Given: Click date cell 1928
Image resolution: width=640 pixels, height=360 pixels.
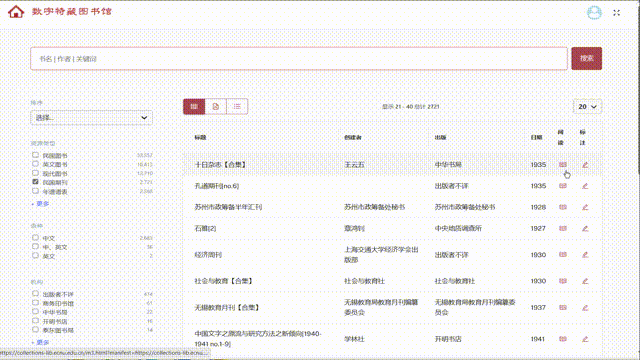Looking at the screenshot, I should click(538, 207).
